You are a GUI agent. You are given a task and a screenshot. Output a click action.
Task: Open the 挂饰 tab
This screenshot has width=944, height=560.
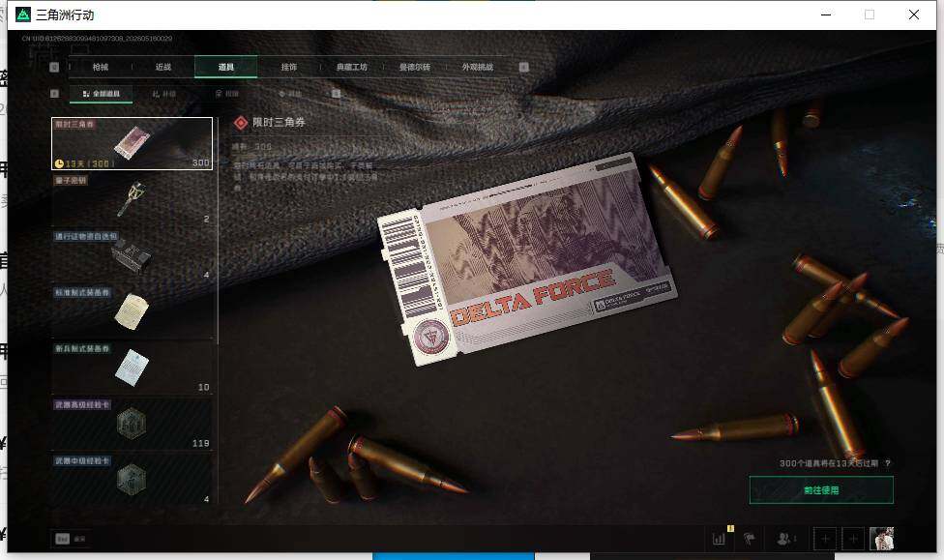pyautogui.click(x=289, y=67)
